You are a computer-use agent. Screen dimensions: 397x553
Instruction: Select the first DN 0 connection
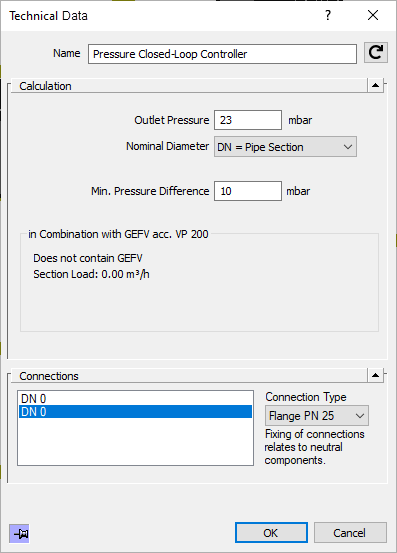pos(135,399)
